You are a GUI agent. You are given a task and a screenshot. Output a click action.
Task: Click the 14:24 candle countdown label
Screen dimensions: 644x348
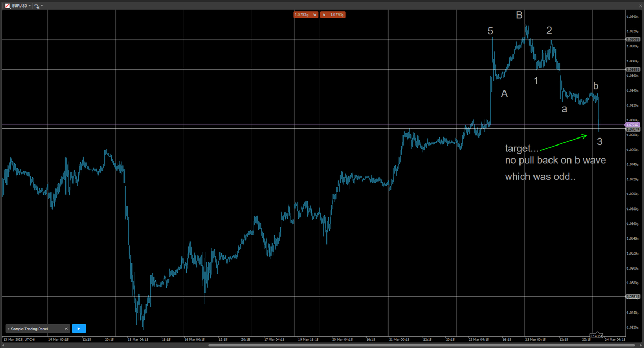click(x=596, y=335)
